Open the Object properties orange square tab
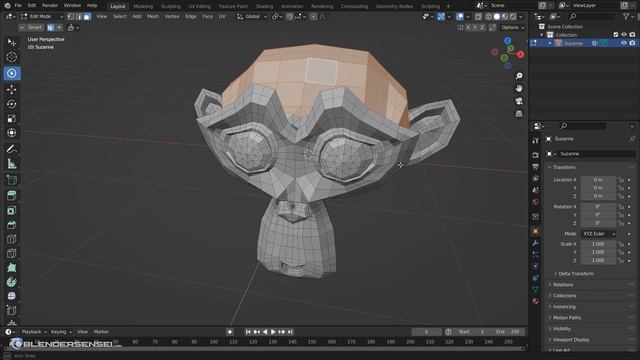Image resolution: width=640 pixels, height=360 pixels. (536, 231)
